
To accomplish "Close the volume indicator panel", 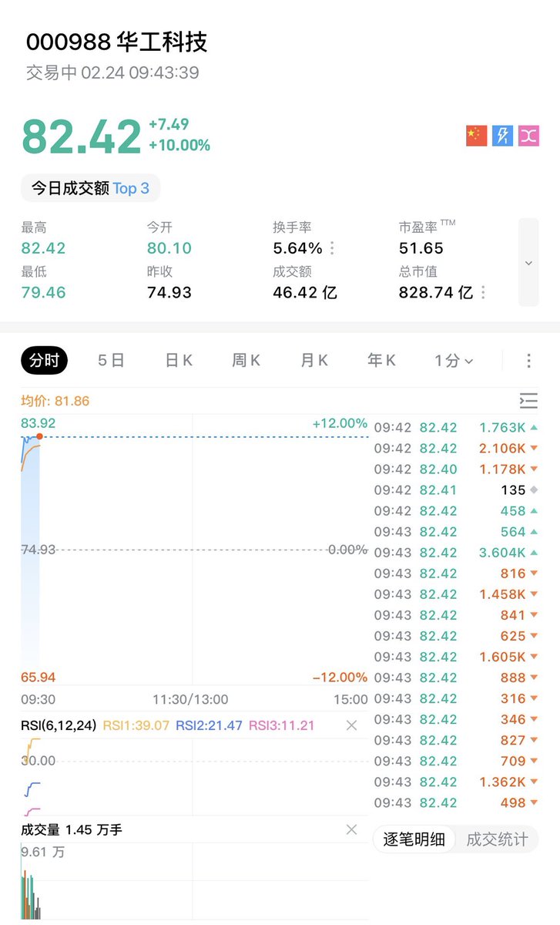I will [x=351, y=829].
